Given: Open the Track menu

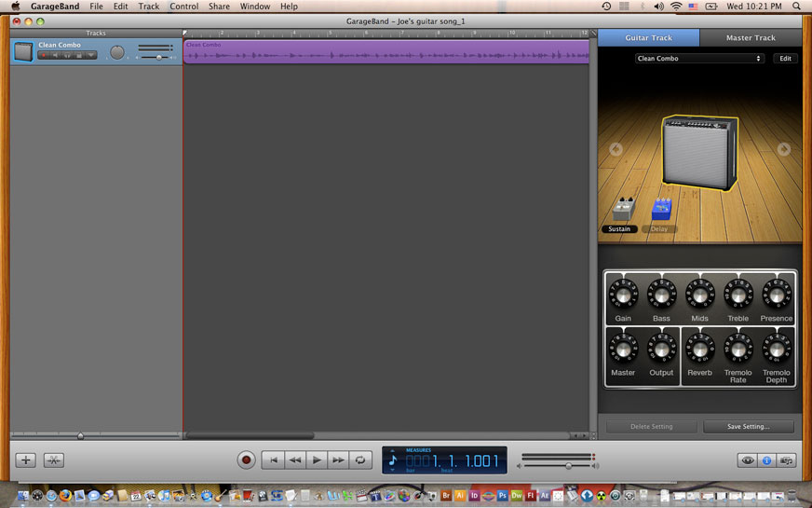Looking at the screenshot, I should pyautogui.click(x=149, y=7).
